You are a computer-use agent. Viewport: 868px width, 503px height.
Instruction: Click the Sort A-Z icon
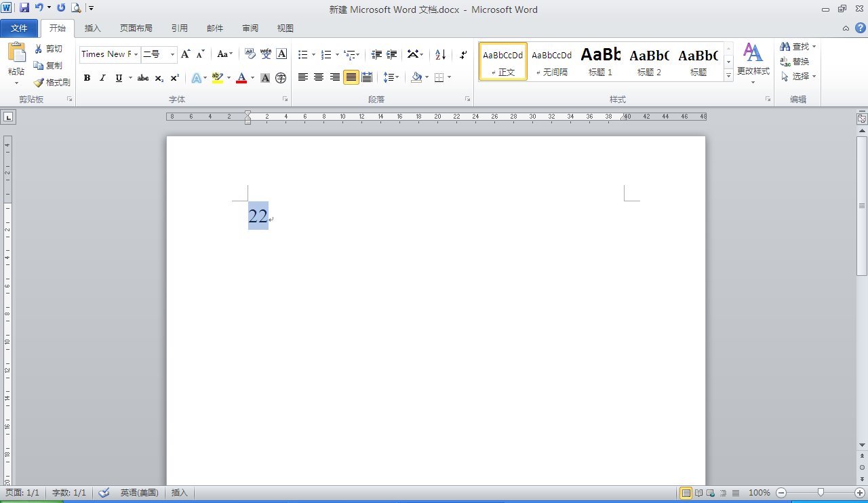(440, 54)
